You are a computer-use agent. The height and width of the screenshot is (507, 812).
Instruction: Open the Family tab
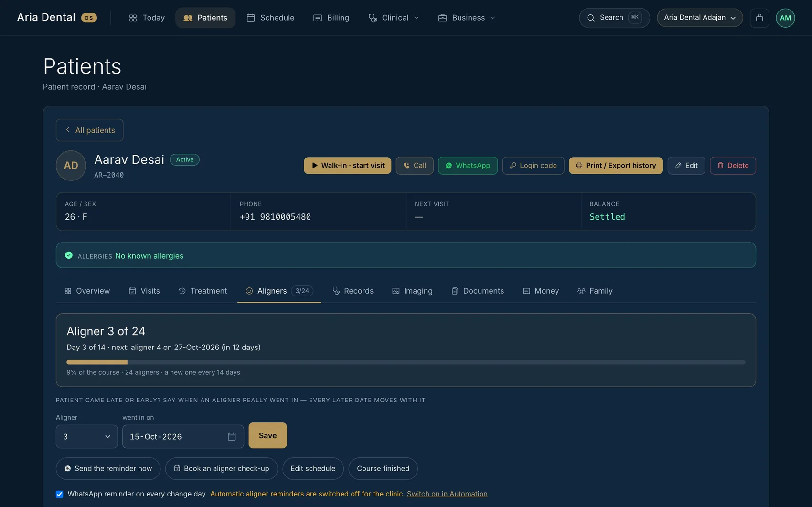point(595,291)
